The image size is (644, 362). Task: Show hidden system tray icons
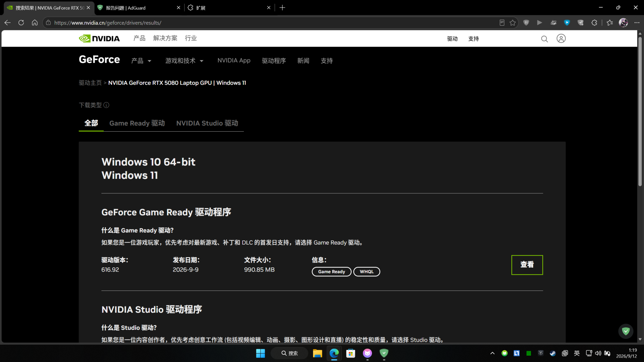click(492, 353)
